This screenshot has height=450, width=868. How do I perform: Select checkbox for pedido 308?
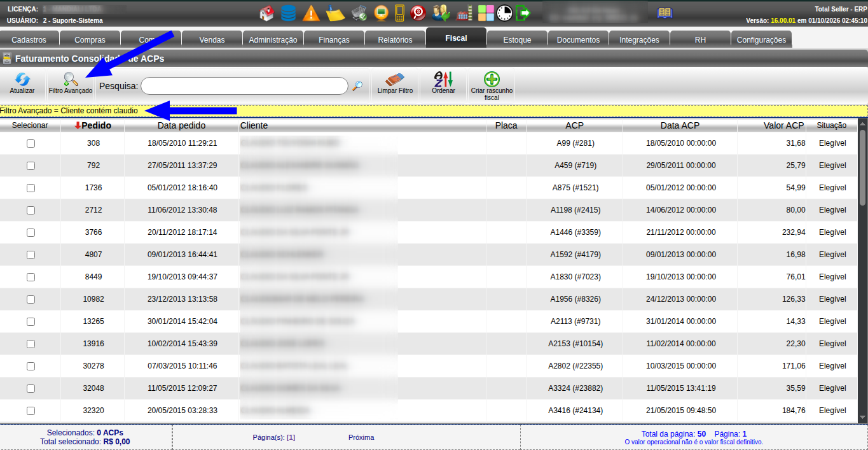coord(31,143)
